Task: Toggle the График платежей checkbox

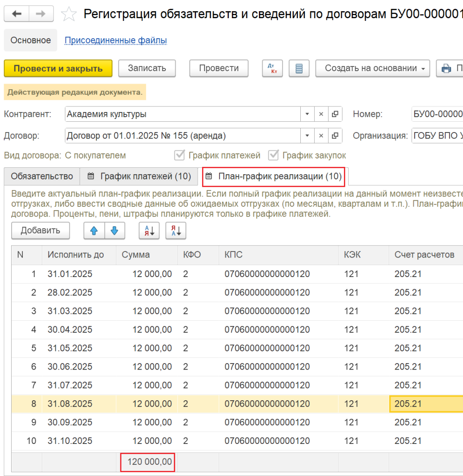Action: click(x=179, y=155)
